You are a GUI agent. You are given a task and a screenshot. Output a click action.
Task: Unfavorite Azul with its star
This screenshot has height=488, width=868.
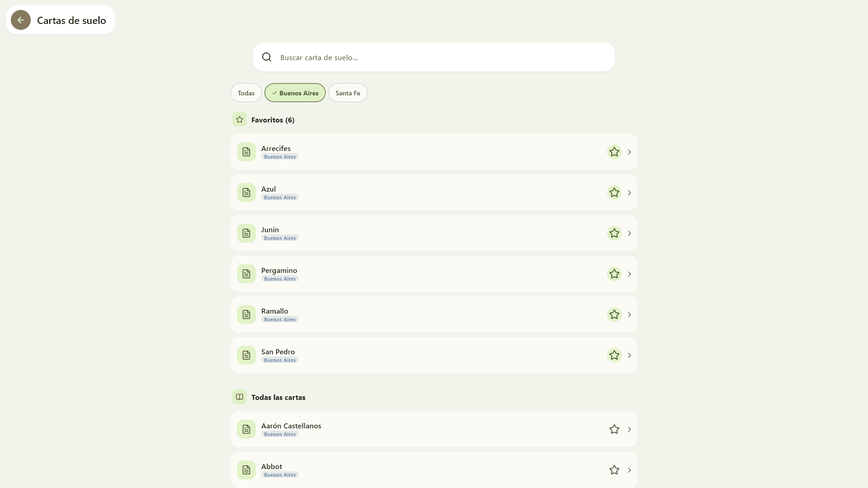[614, 192]
